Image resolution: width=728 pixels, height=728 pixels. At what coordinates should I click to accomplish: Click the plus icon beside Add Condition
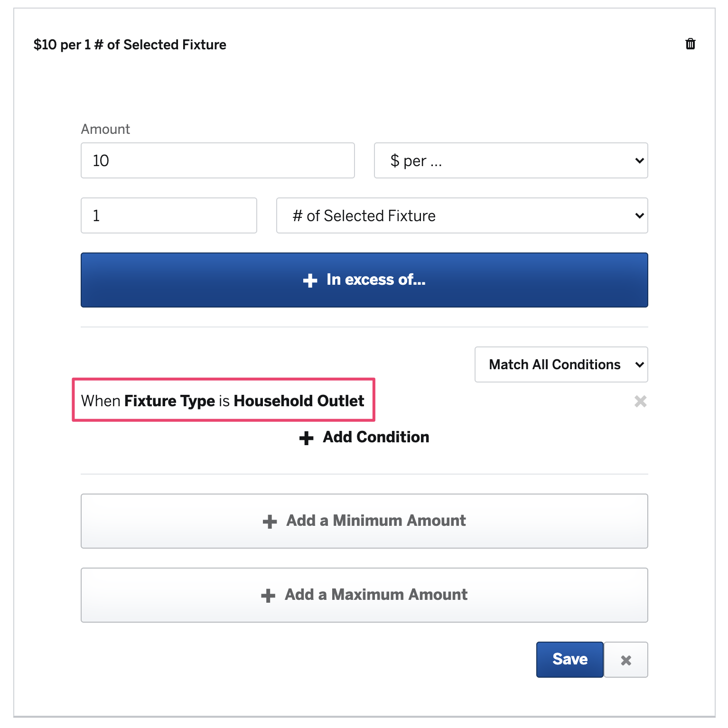pyautogui.click(x=307, y=438)
